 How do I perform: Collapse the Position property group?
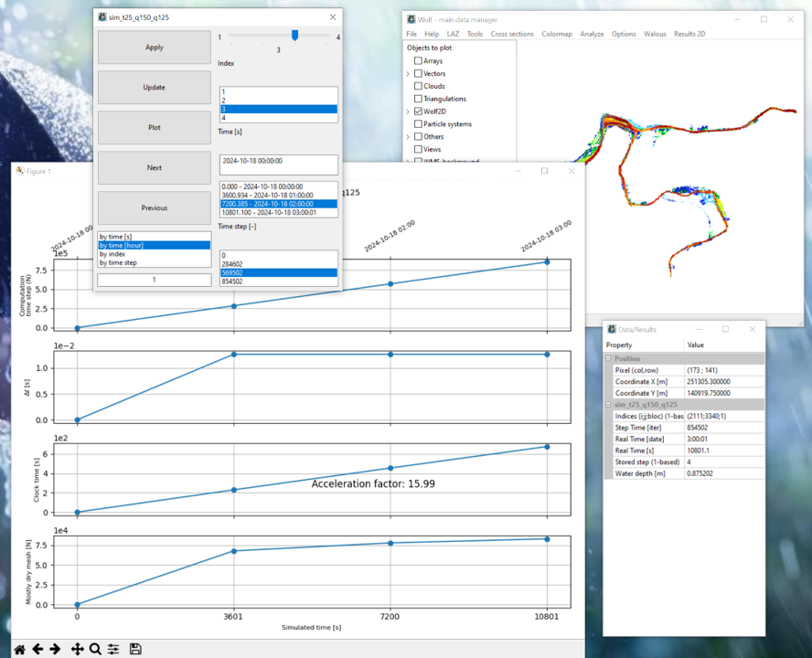pyautogui.click(x=609, y=359)
